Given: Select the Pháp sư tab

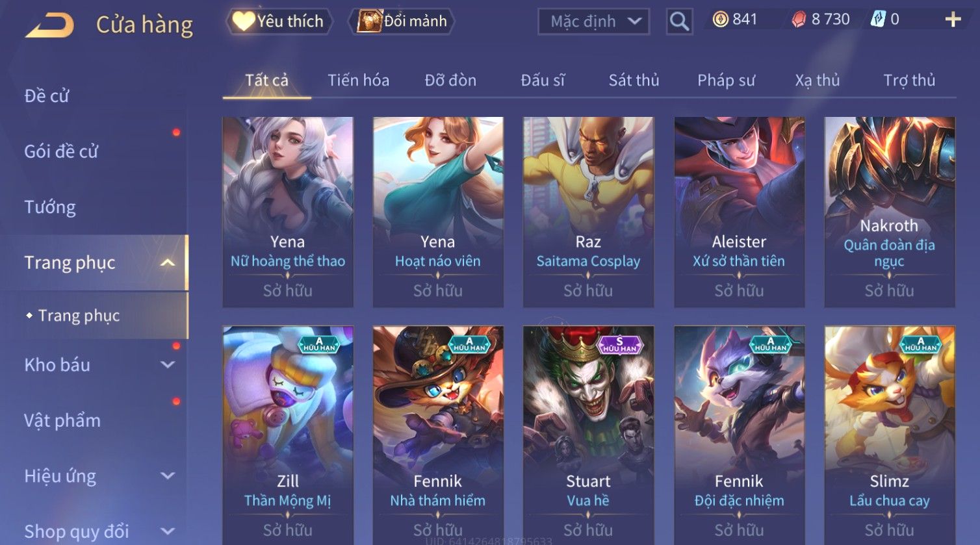Looking at the screenshot, I should (x=726, y=80).
